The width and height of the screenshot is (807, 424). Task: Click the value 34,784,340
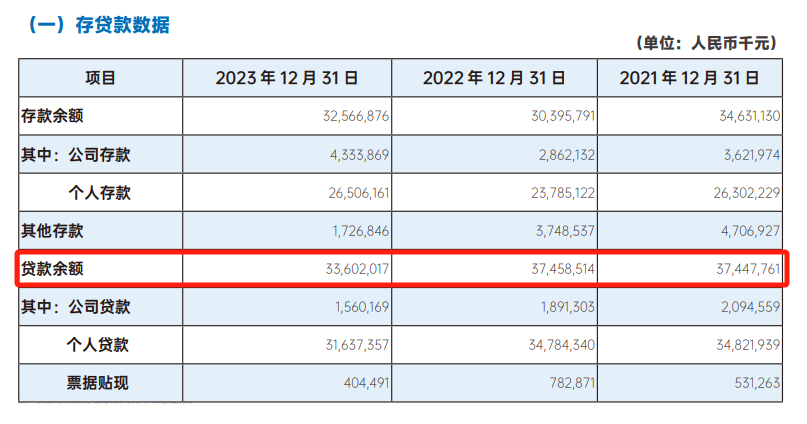(x=562, y=345)
